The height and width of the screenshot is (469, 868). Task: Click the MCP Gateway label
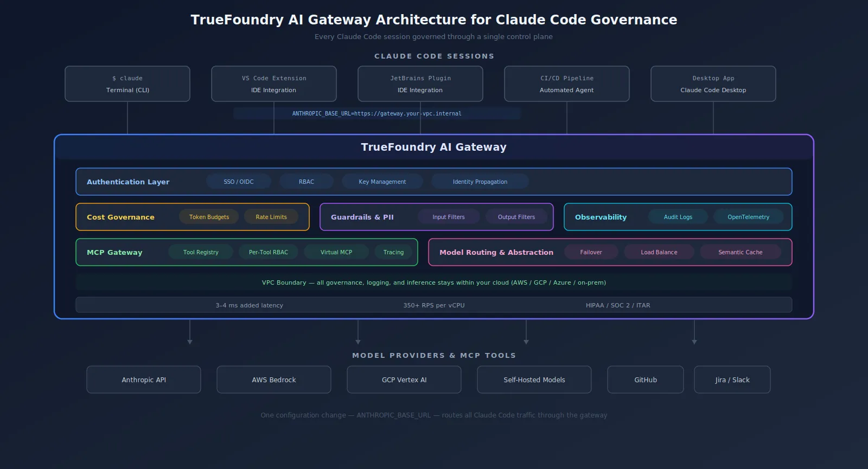114,252
